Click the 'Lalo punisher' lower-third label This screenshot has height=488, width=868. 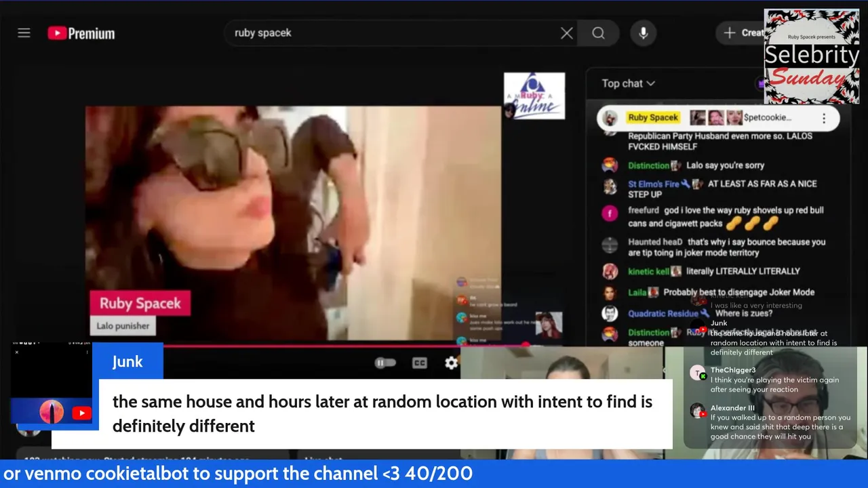click(123, 325)
